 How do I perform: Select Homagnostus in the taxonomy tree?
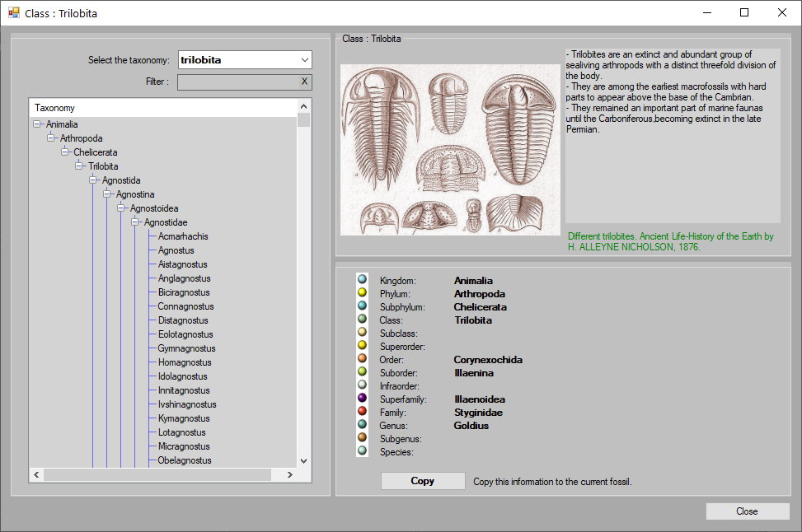click(x=185, y=362)
